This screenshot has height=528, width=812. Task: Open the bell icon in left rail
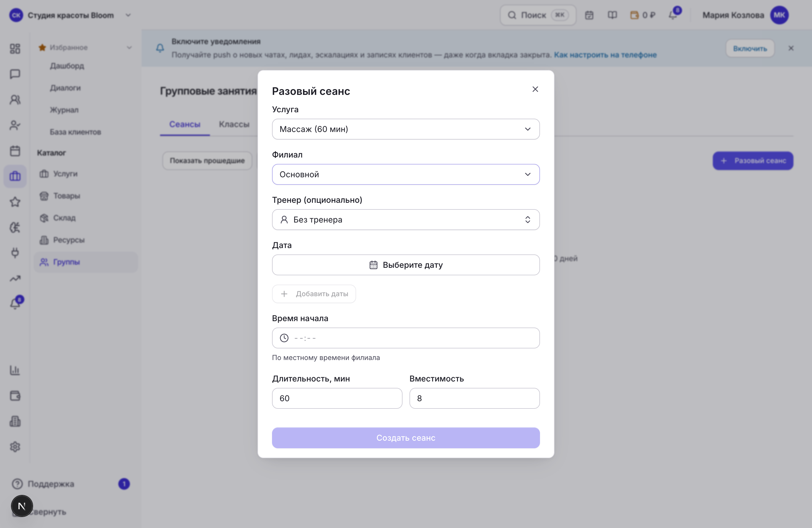(15, 303)
